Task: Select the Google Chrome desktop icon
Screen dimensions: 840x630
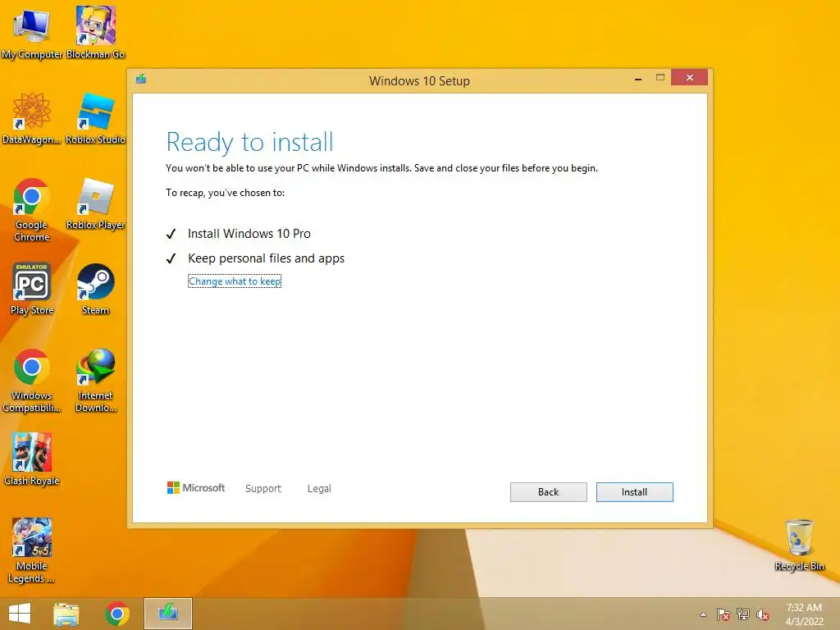Action: point(32,210)
